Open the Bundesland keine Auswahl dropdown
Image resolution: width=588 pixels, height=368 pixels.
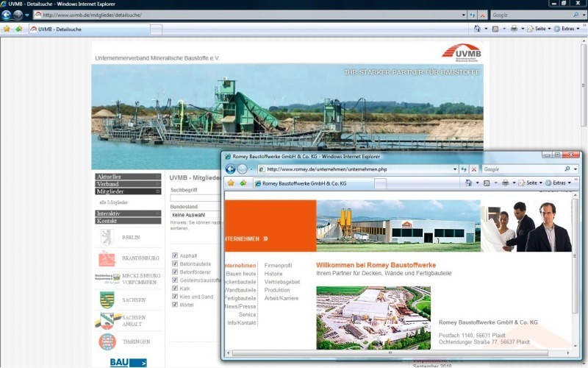point(196,215)
